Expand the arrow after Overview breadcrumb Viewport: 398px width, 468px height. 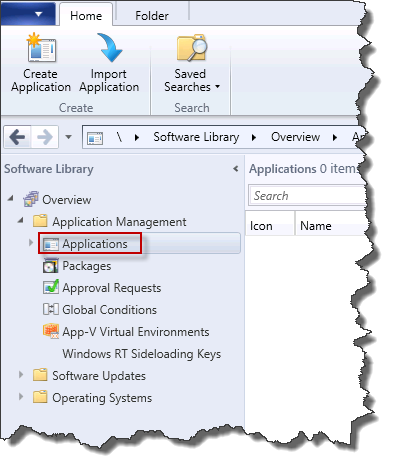335,137
